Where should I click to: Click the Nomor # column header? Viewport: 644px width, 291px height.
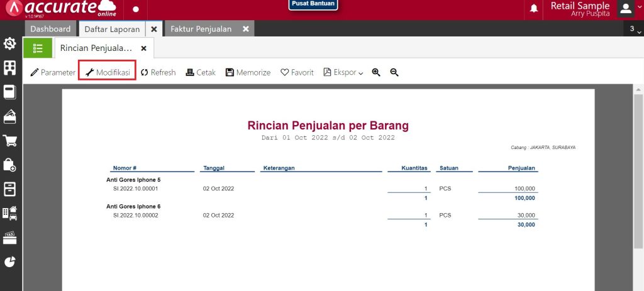pos(125,168)
